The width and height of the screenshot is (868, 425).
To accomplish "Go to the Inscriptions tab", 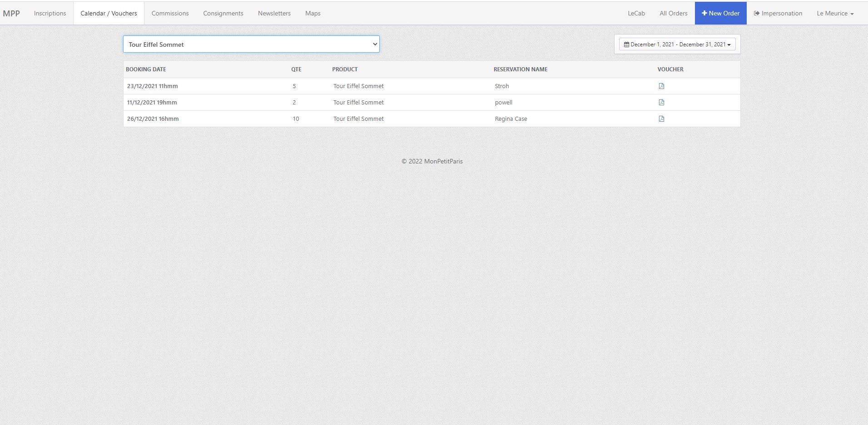I will [x=50, y=13].
